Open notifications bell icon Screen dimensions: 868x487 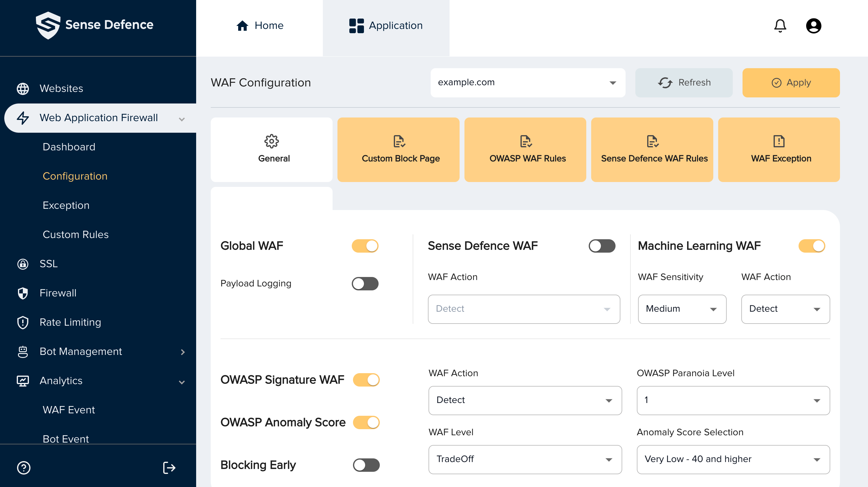pos(780,26)
